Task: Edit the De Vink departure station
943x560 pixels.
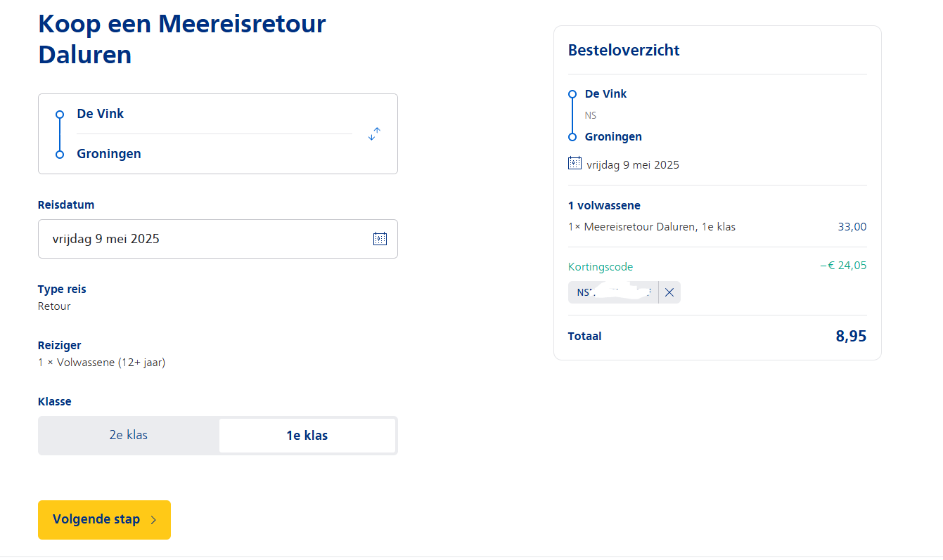Action: (214, 114)
